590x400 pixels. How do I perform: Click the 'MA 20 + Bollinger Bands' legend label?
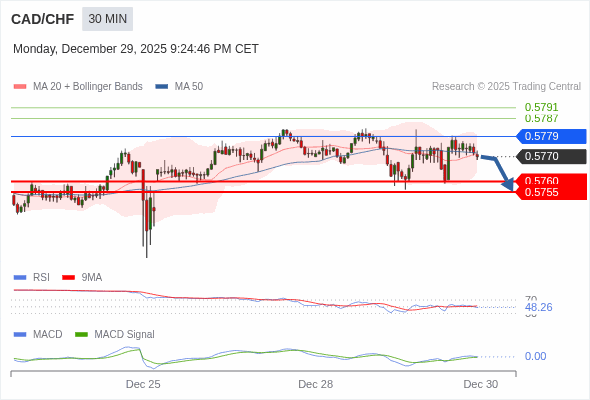click(x=88, y=87)
